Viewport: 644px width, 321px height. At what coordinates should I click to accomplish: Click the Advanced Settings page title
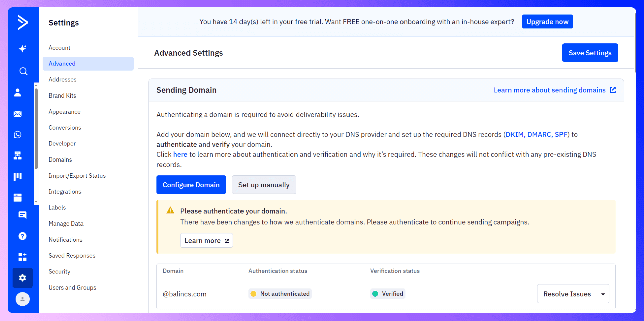coord(189,53)
